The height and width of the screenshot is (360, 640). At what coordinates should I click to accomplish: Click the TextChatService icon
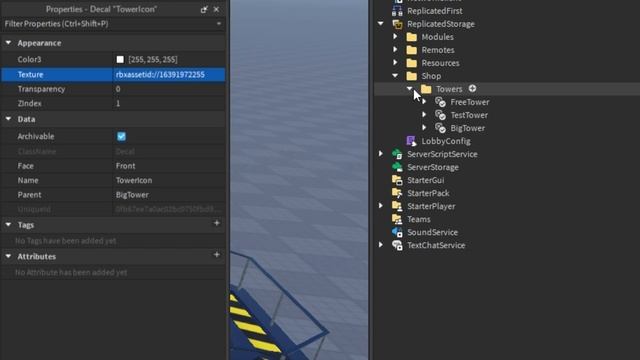pyautogui.click(x=397, y=245)
